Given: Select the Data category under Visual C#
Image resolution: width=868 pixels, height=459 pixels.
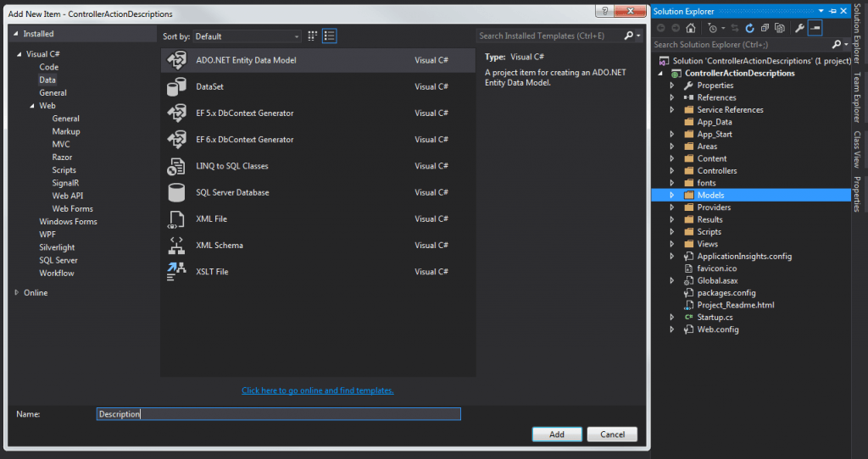Looking at the screenshot, I should point(47,80).
